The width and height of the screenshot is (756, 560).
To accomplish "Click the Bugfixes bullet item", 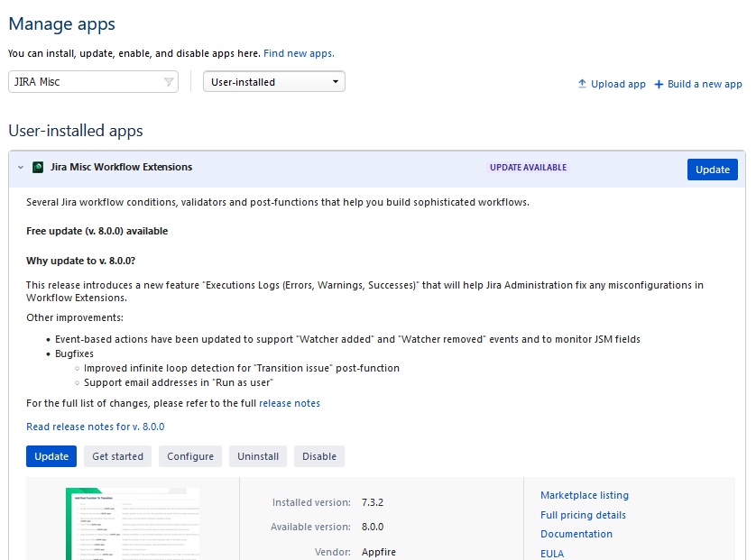I will tap(74, 353).
